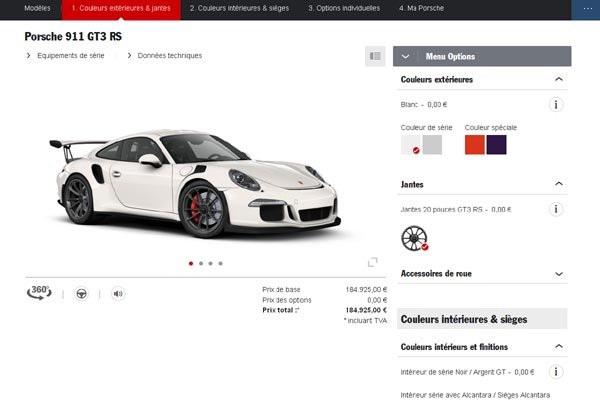600x400 pixels.
Task: Switch to Options individuelles tab
Action: tap(344, 8)
